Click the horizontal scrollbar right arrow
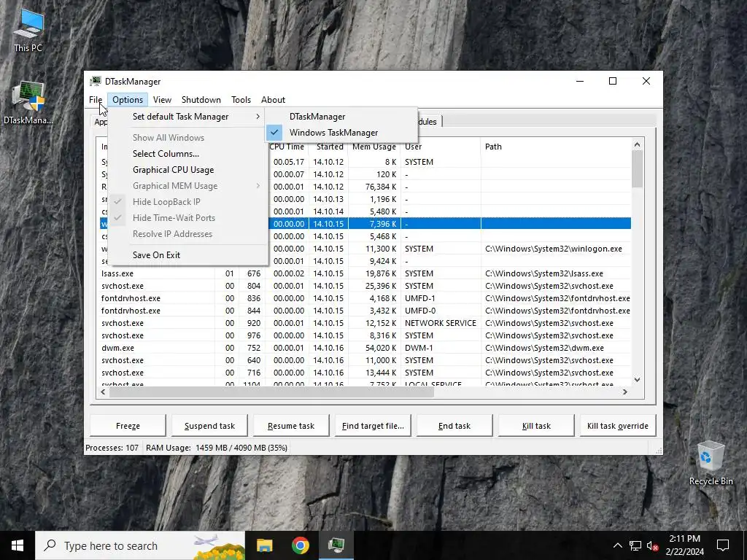The height and width of the screenshot is (560, 747). click(x=625, y=392)
